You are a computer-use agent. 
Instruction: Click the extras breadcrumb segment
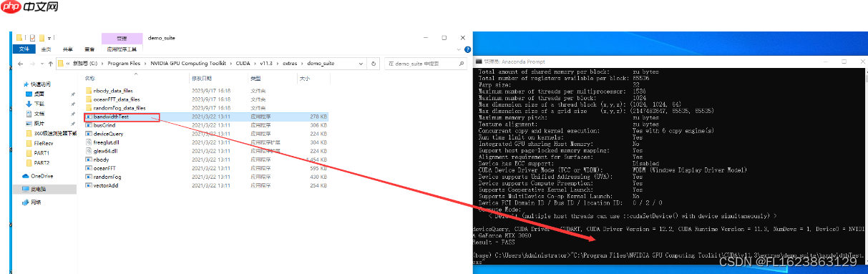pyautogui.click(x=290, y=64)
